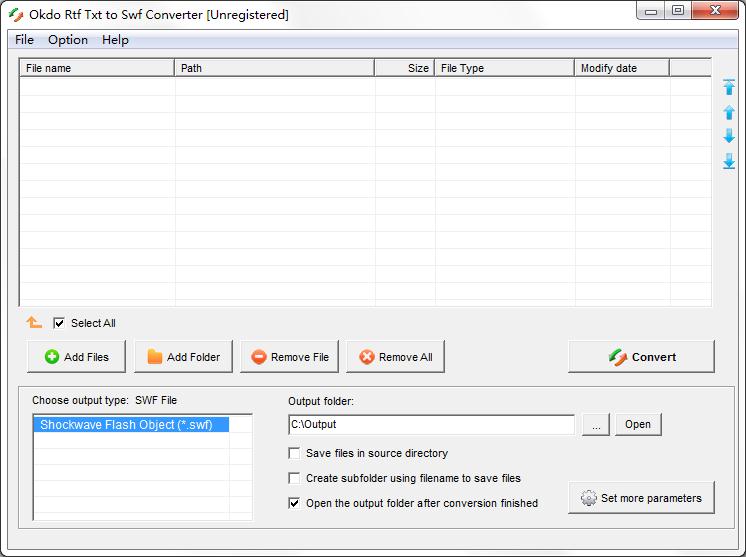This screenshot has height=557, width=746.
Task: Open Set more parameters gear button
Action: (641, 498)
